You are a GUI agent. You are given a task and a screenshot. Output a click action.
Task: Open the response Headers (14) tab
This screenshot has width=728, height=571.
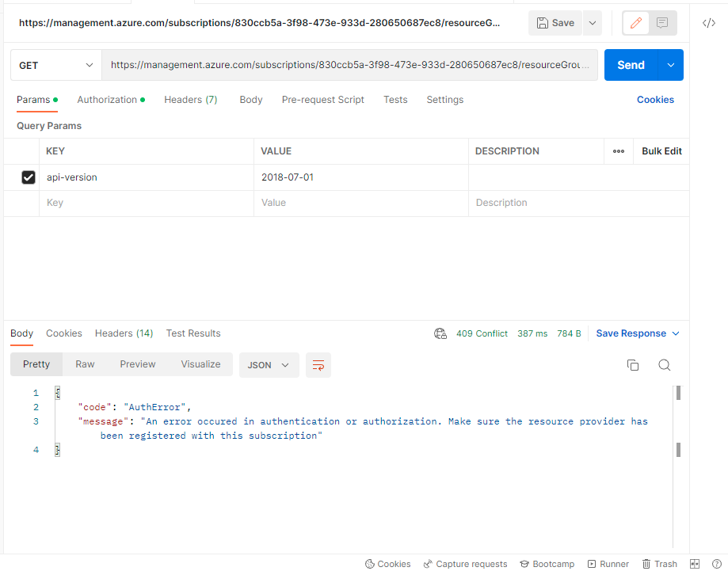tap(124, 333)
